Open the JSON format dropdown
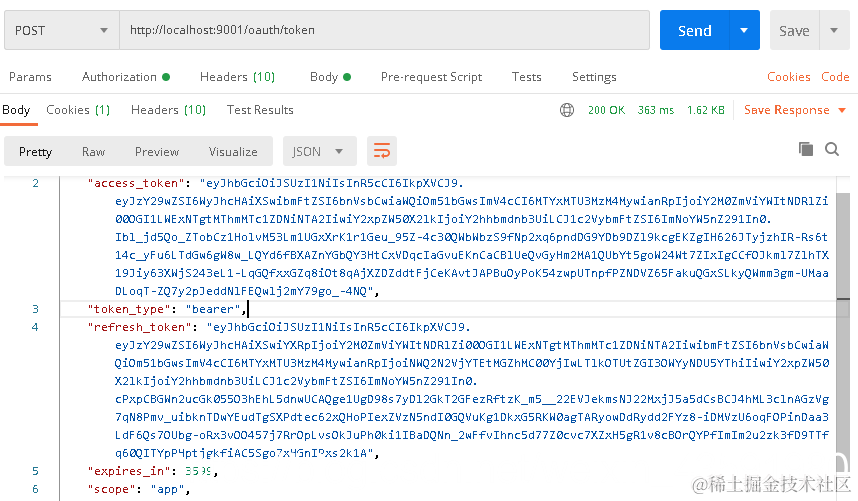The height and width of the screenshot is (501, 858). (x=320, y=151)
